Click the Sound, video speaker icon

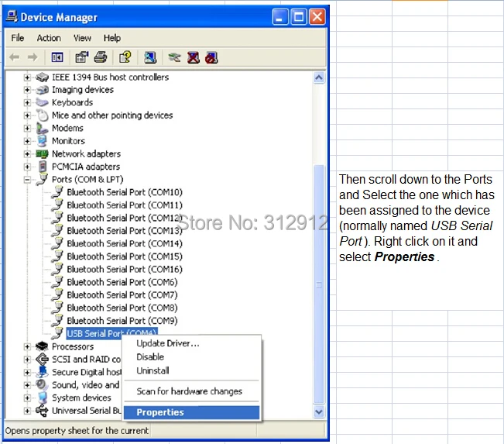[x=42, y=385]
